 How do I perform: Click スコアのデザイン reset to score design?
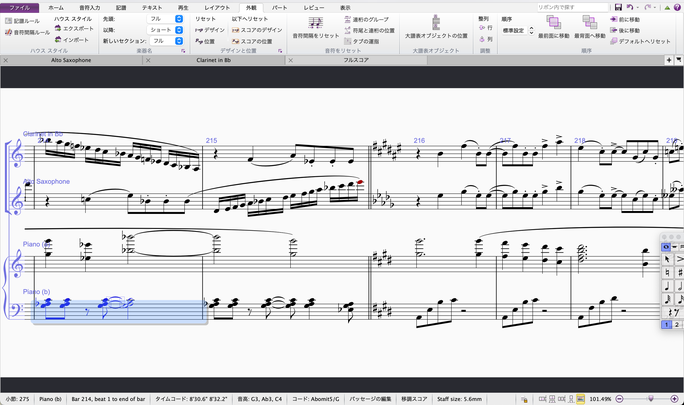point(257,30)
